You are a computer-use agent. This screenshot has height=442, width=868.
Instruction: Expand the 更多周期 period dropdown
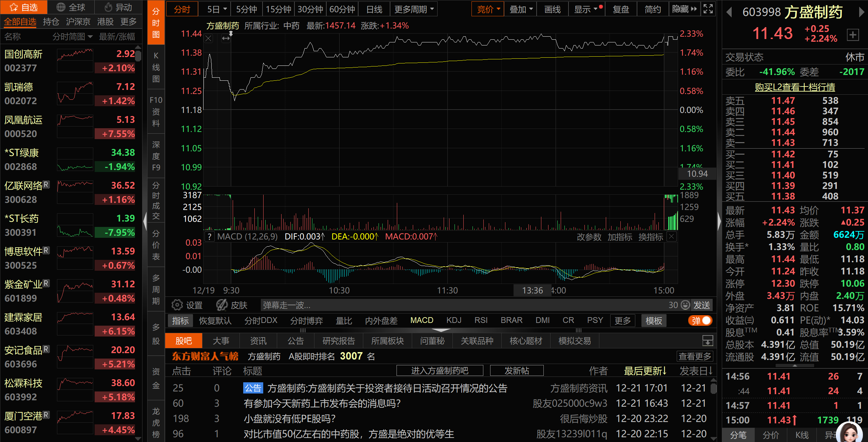[413, 9]
